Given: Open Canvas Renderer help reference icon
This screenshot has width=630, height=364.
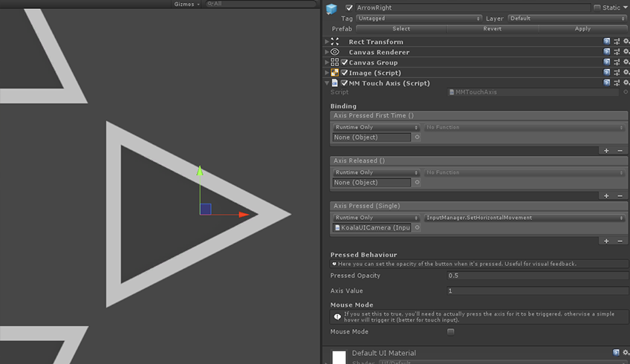Looking at the screenshot, I should 607,52.
